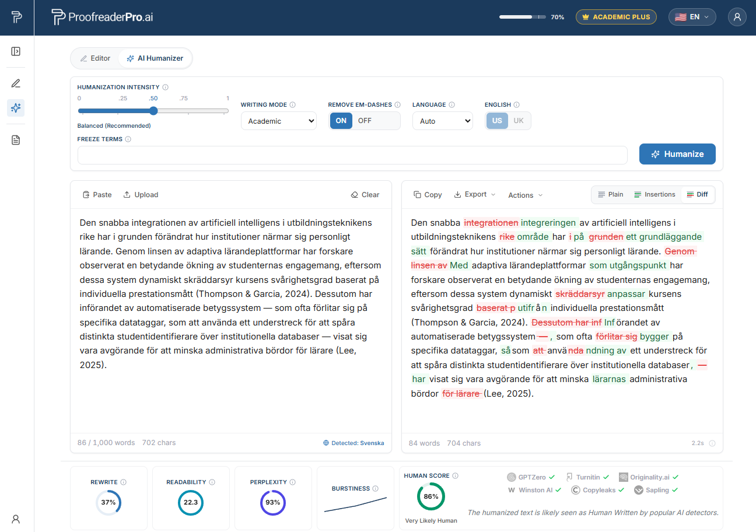Click the Rewrite 37% gauge

(x=108, y=502)
